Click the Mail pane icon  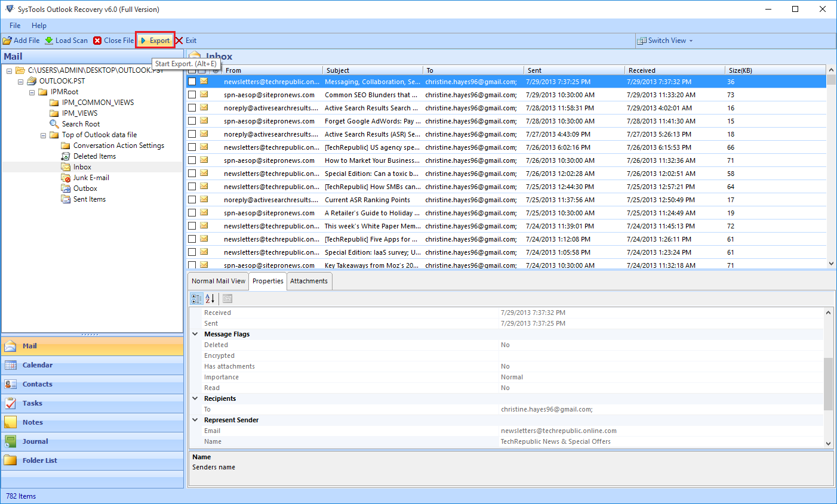[11, 346]
